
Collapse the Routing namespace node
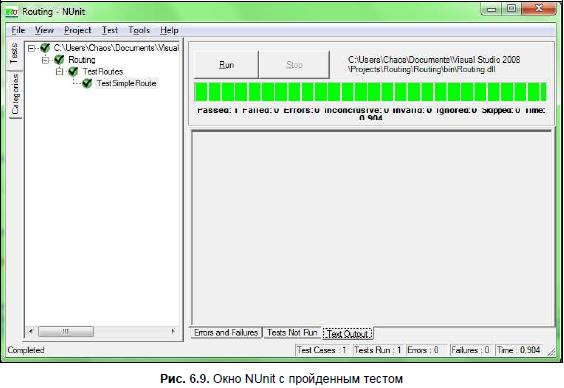click(x=45, y=60)
